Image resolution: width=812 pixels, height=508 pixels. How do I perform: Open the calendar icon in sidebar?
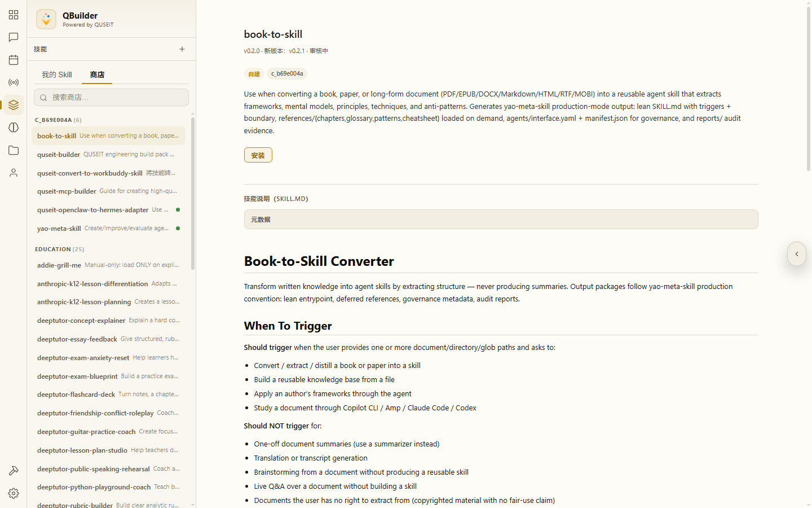[x=14, y=60]
